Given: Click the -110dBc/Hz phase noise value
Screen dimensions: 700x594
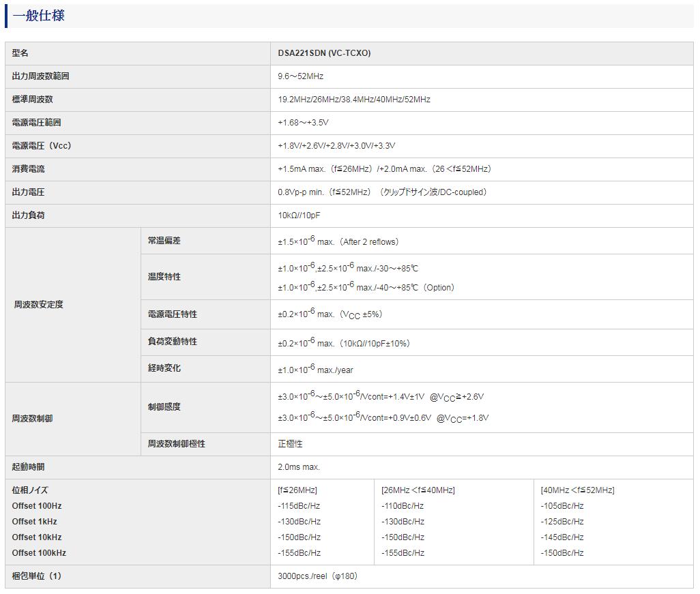Looking at the screenshot, I should pyautogui.click(x=403, y=505).
